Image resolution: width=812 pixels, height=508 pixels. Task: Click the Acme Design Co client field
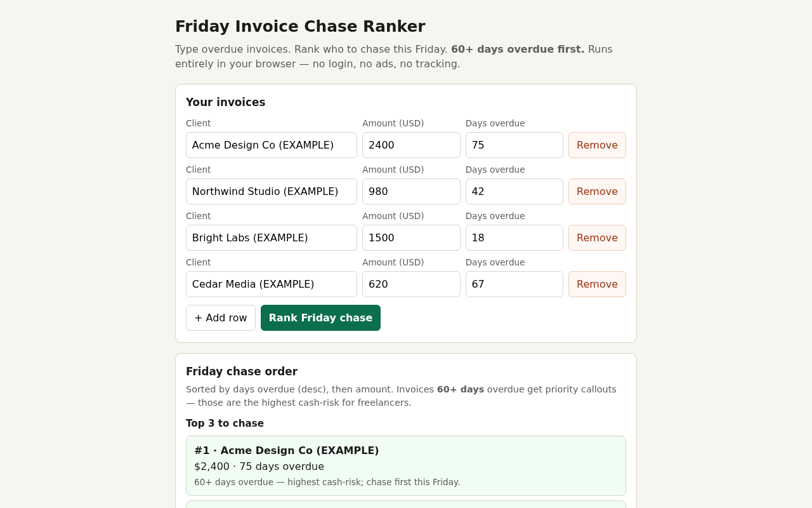(272, 145)
